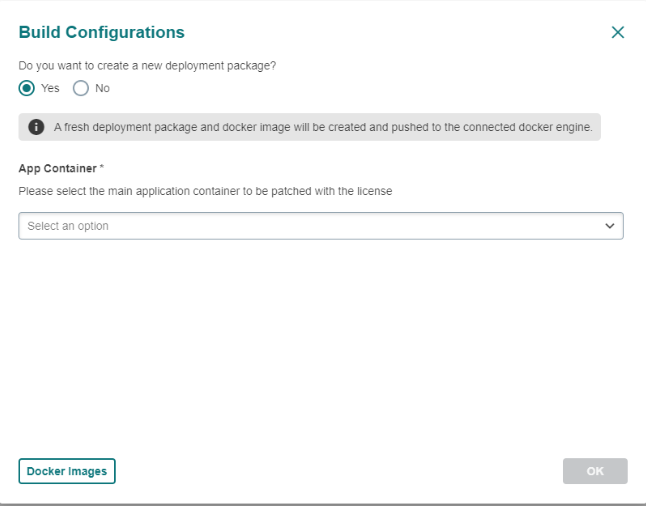
Task: Click the "docker engine" text in the banner
Action: coord(558,127)
